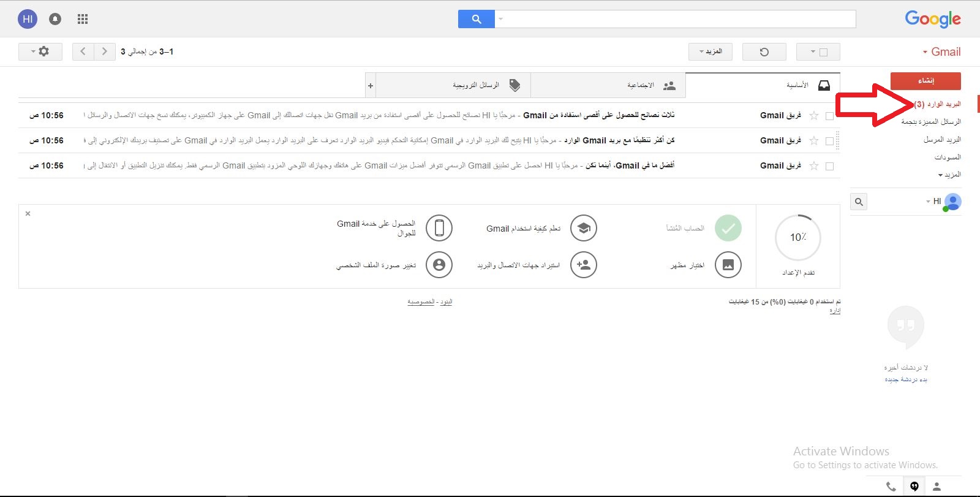The width and height of the screenshot is (980, 497).
Task: Click the people icon on الاجتماعية tab
Action: pos(669,86)
